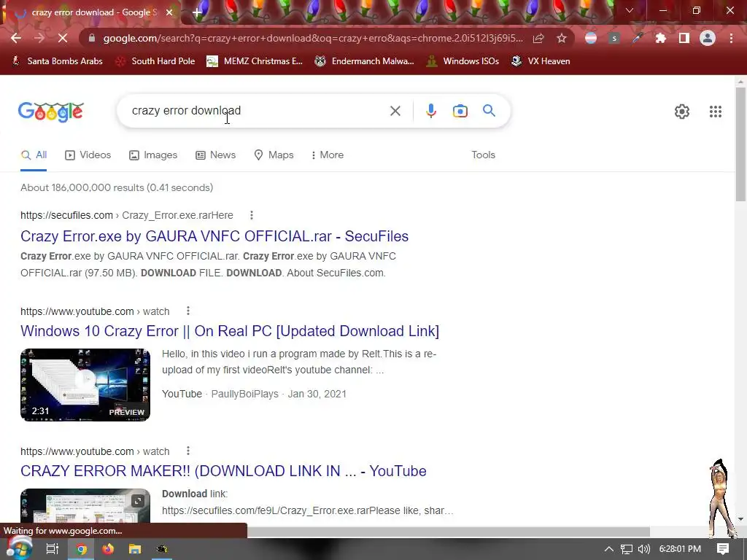Open options for Windows 10 Crazy Error result

click(x=188, y=311)
